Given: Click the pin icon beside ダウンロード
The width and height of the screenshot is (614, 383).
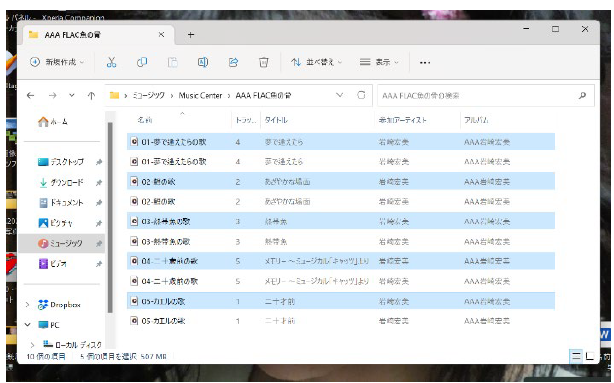Looking at the screenshot, I should pyautogui.click(x=99, y=182).
